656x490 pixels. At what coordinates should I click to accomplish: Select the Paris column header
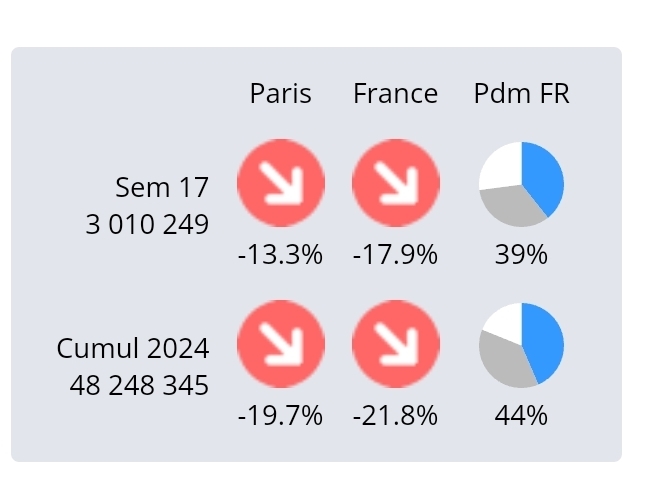click(x=280, y=94)
